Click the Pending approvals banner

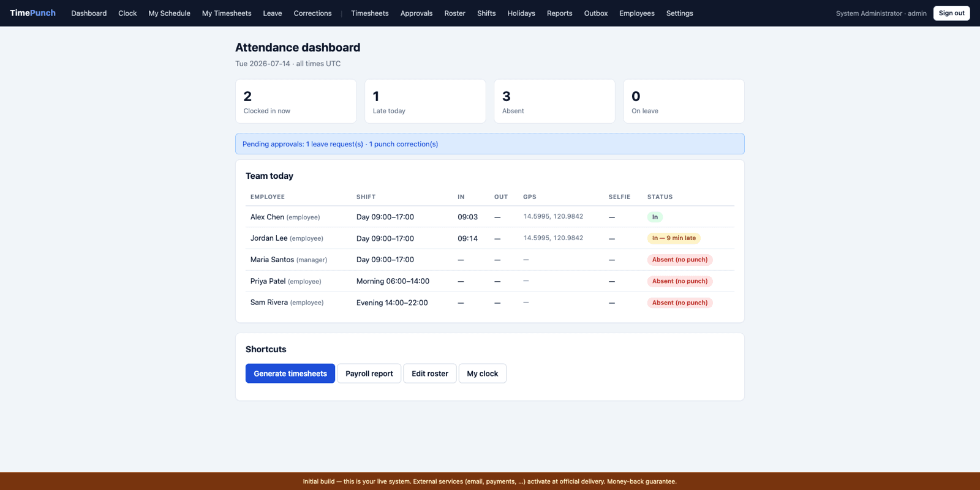(490, 144)
